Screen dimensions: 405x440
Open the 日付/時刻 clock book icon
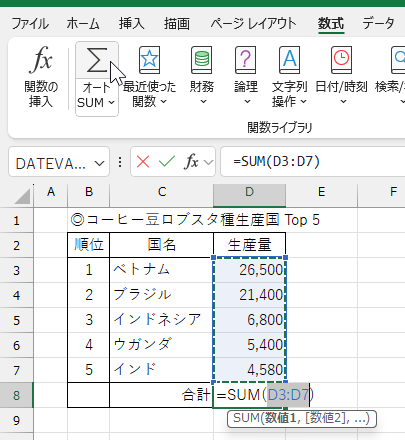341,60
